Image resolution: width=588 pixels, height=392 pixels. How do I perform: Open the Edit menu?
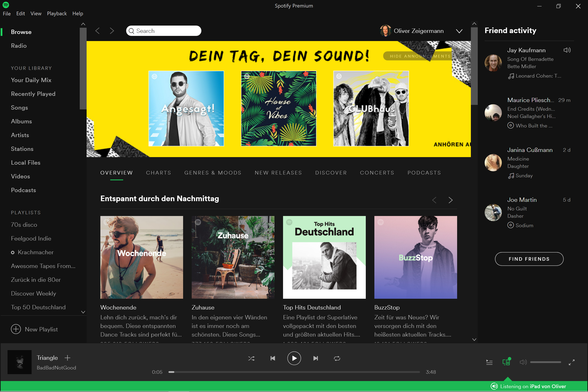tap(20, 14)
